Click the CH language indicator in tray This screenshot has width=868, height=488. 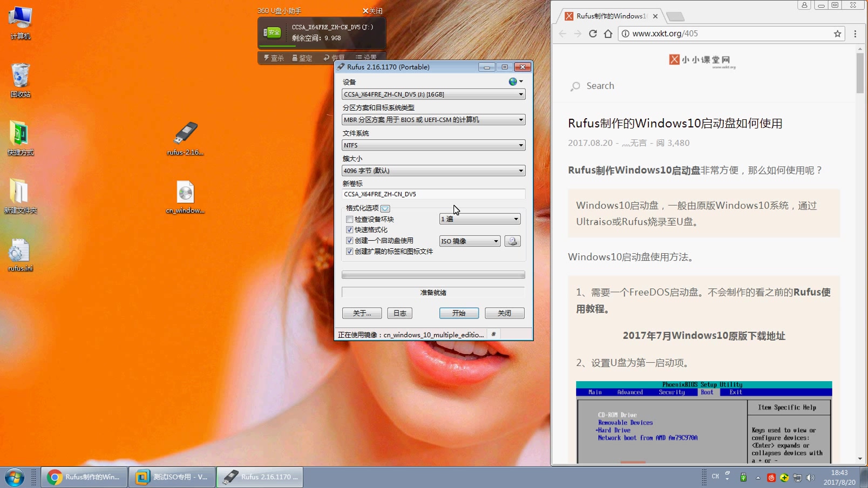click(715, 477)
